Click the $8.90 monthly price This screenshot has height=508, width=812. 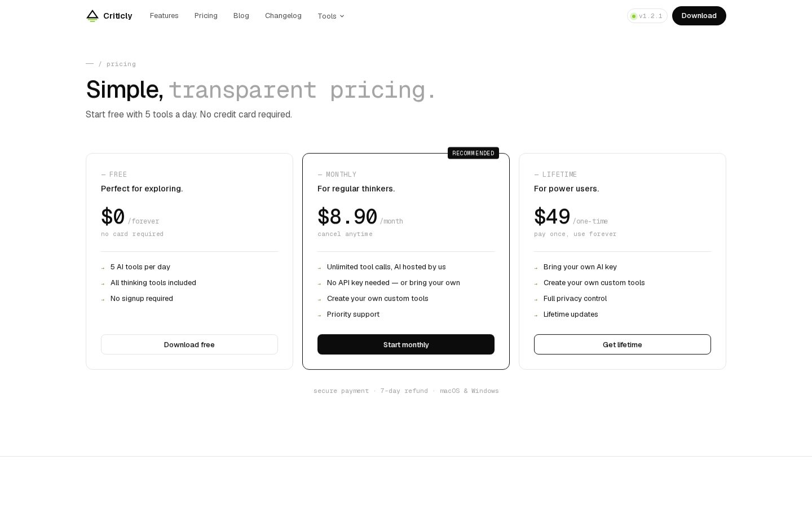(x=347, y=217)
